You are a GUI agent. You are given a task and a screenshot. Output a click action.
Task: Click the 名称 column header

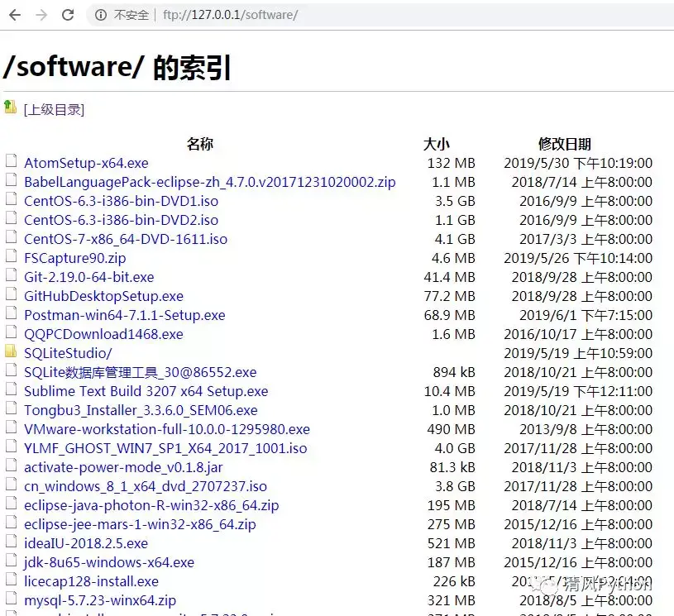(x=199, y=143)
